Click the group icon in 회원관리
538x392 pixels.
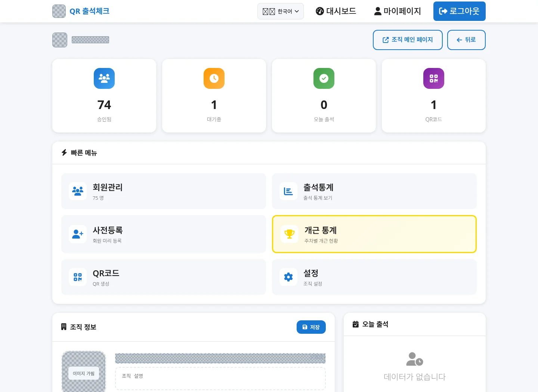78,191
